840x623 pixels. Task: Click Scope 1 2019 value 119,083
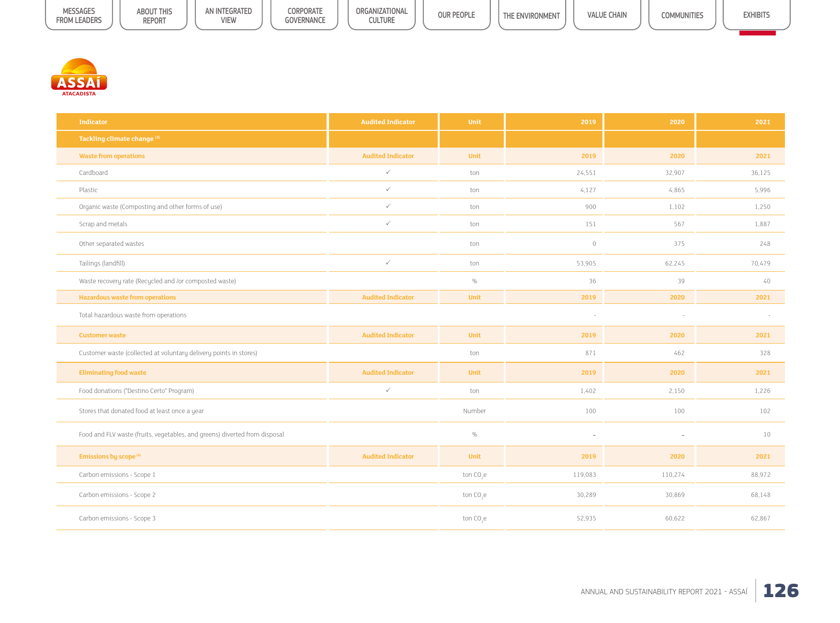tap(584, 474)
